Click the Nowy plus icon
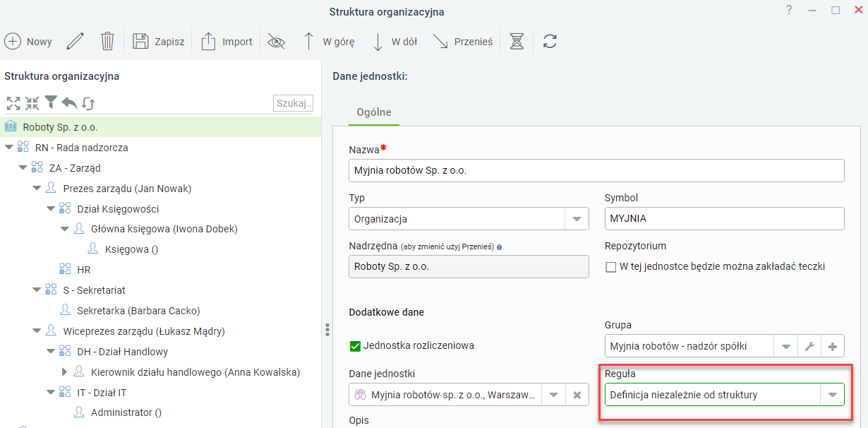Viewport: 868px width, 428px height. tap(13, 42)
